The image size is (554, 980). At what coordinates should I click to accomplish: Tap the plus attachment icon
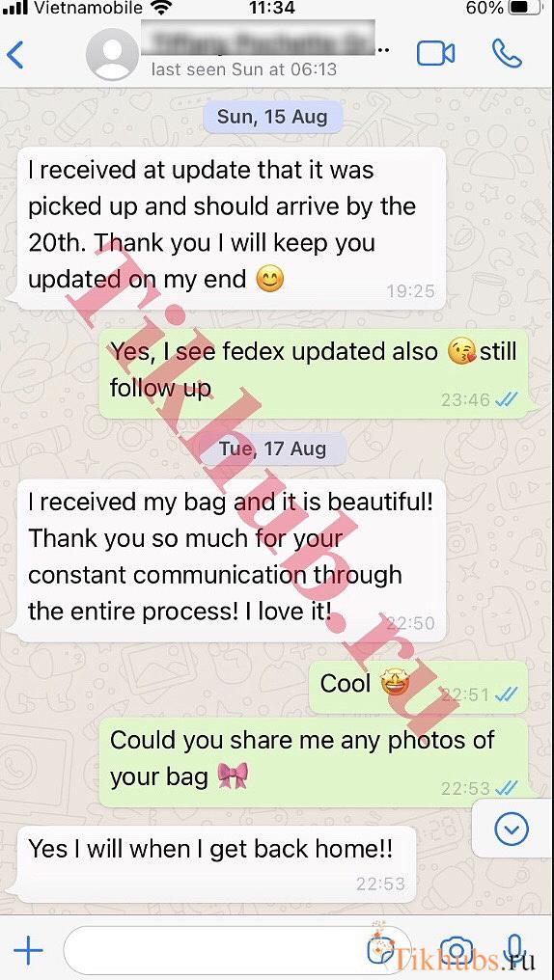click(x=28, y=952)
